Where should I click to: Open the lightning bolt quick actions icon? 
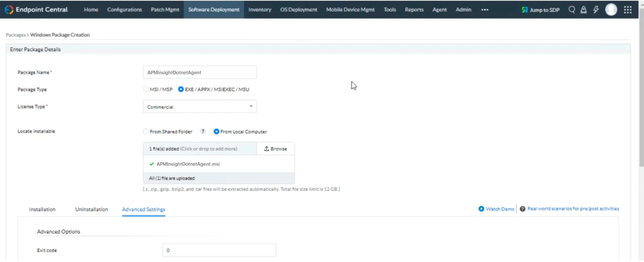[596, 10]
